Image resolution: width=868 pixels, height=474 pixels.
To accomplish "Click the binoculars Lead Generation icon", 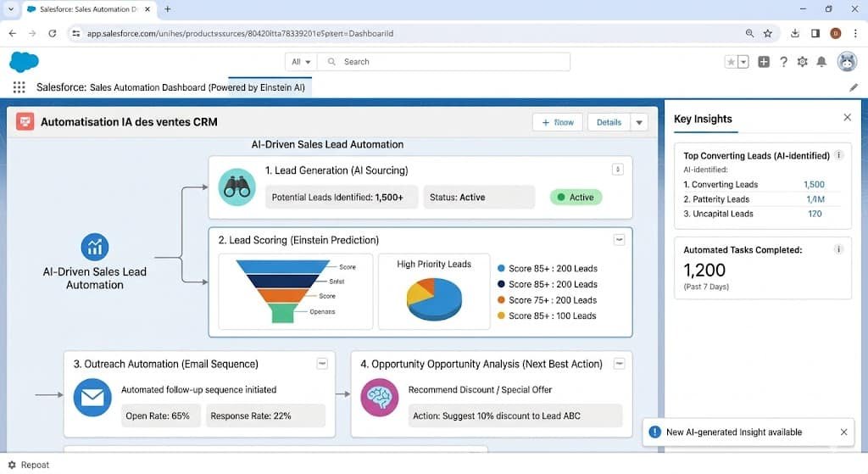I will (x=237, y=187).
